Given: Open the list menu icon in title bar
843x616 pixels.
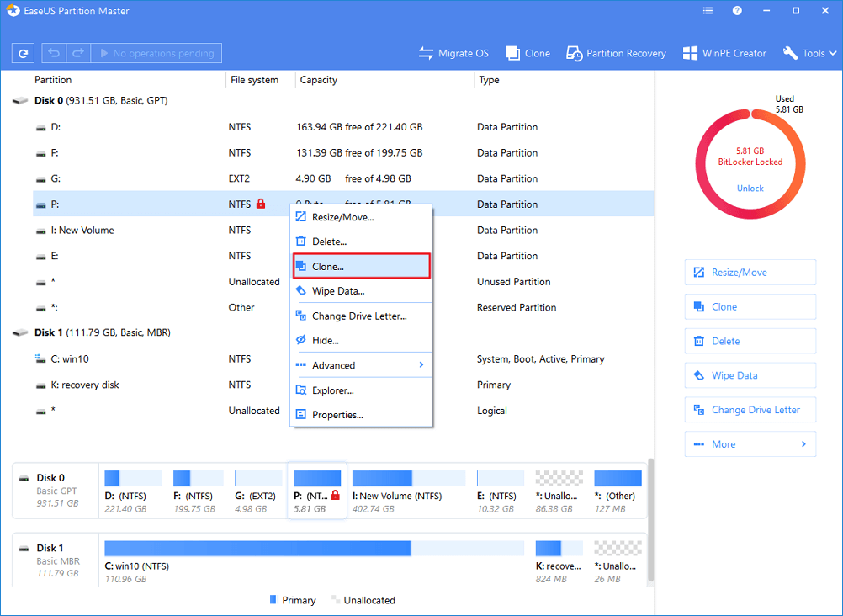Looking at the screenshot, I should [x=708, y=11].
